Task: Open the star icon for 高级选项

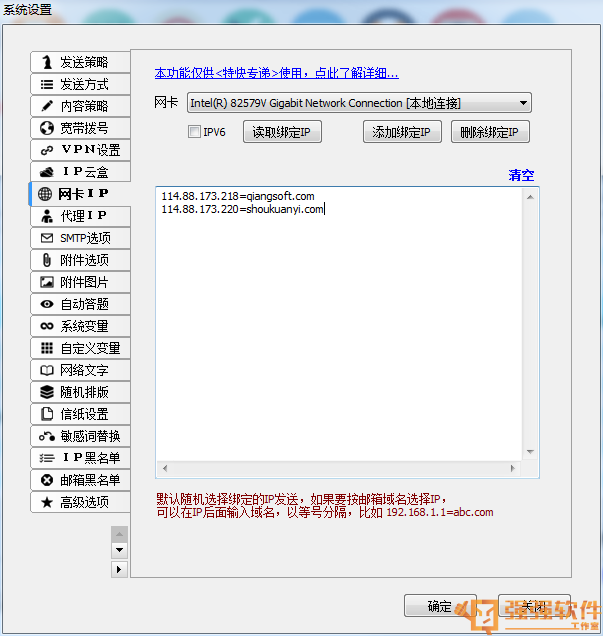Action: (x=47, y=502)
